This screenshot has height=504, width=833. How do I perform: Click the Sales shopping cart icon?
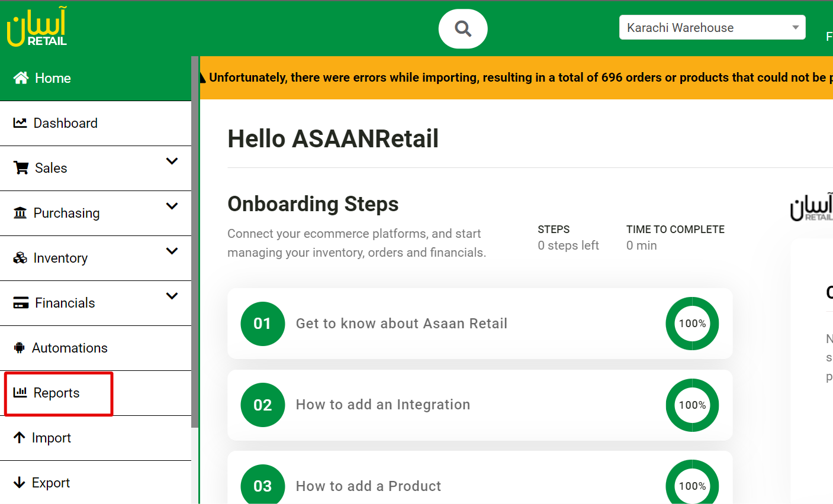click(21, 168)
